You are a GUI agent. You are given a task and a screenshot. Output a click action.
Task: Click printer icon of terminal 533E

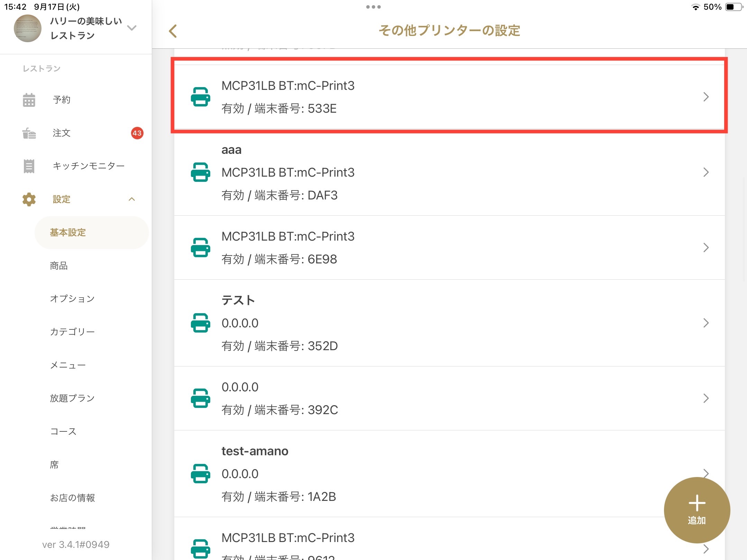tap(201, 97)
